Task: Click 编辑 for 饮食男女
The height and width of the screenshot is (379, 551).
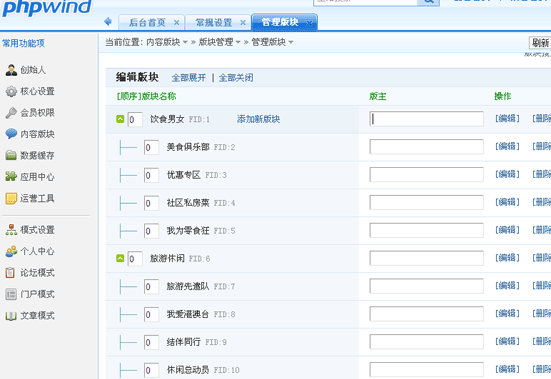Action: (507, 119)
